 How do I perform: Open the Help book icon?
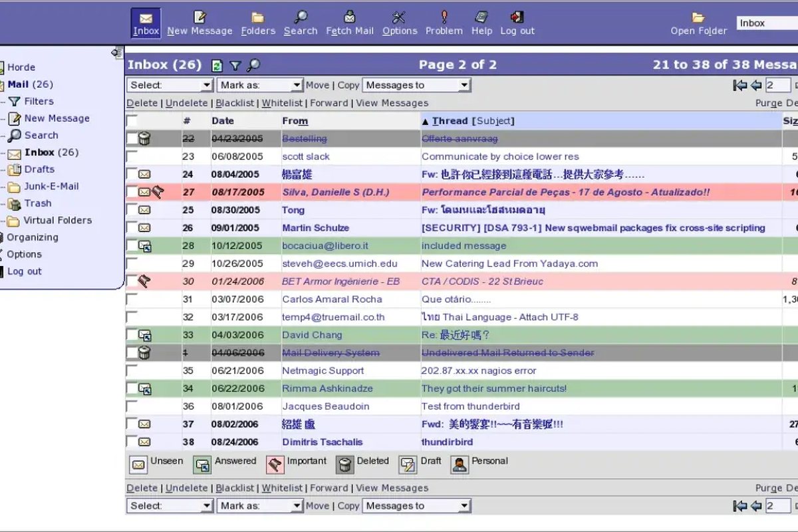[x=481, y=17]
